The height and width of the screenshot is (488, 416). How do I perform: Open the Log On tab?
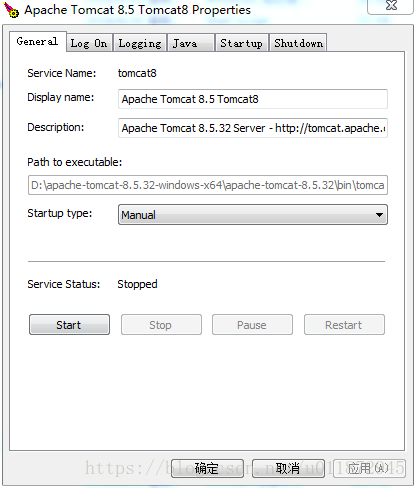[x=89, y=43]
